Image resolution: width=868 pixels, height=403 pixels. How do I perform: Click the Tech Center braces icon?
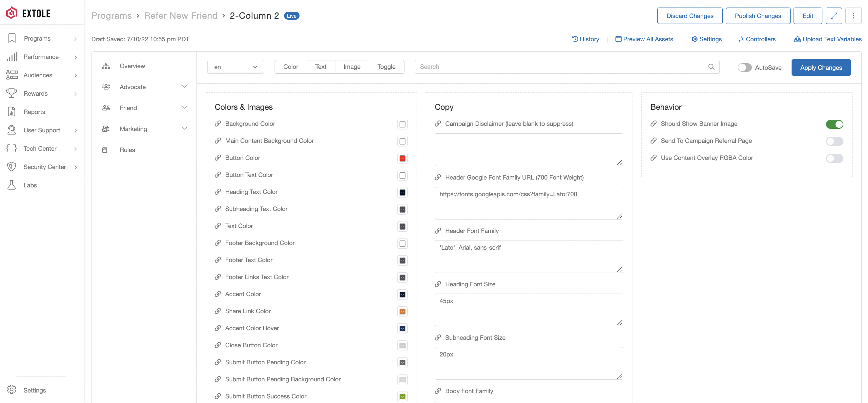coord(12,148)
